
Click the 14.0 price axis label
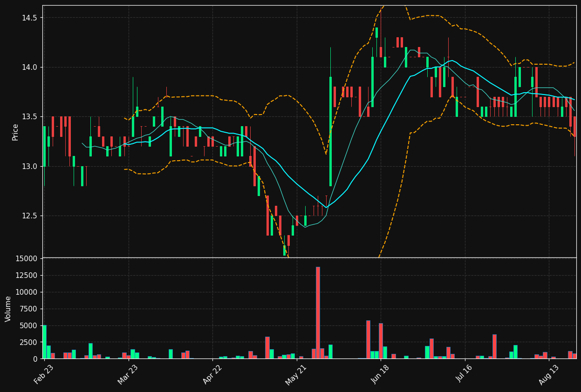pos(30,67)
